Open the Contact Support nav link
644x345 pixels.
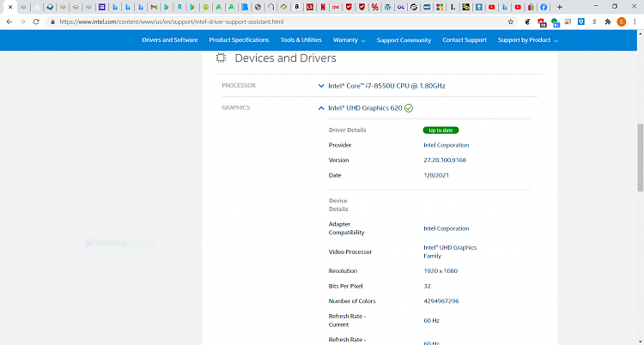[x=465, y=39]
